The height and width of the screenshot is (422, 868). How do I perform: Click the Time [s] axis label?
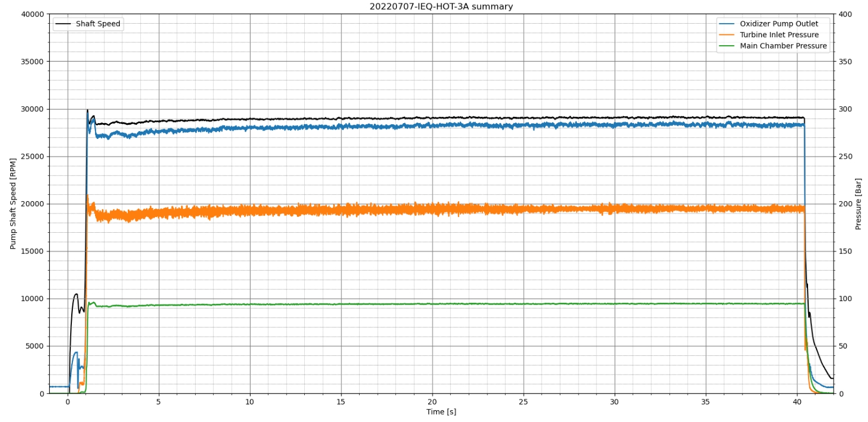[441, 412]
